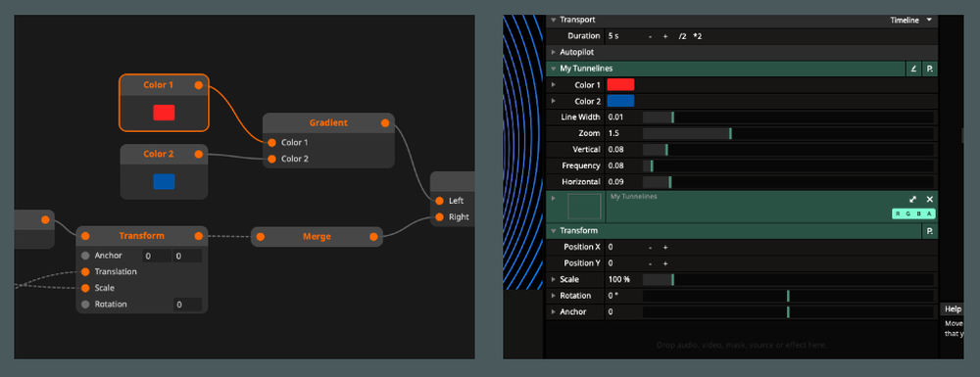Click the Rotation slider in Transform panel

coord(788,296)
